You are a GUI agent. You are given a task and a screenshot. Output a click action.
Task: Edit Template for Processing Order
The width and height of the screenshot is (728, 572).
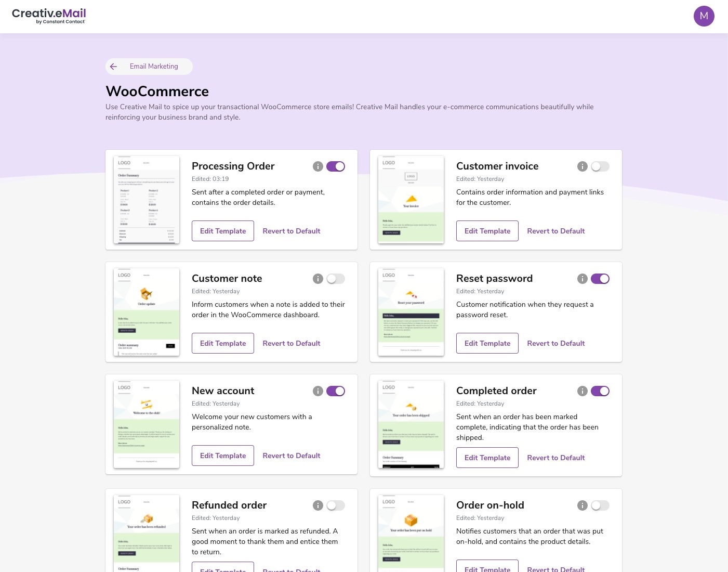(223, 231)
